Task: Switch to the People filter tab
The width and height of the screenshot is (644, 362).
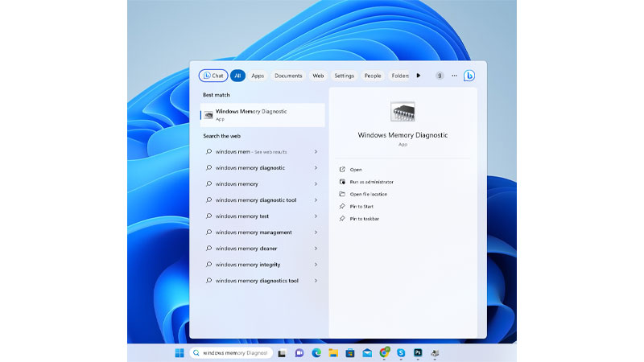Action: (373, 76)
